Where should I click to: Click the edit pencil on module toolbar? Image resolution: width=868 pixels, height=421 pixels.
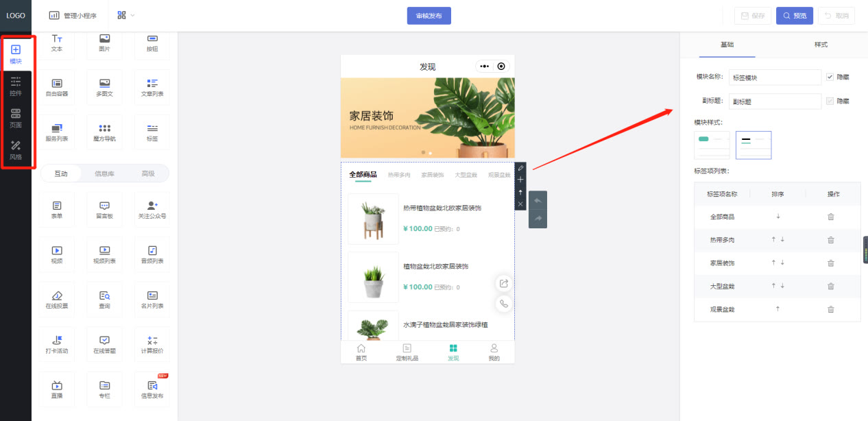[520, 168]
